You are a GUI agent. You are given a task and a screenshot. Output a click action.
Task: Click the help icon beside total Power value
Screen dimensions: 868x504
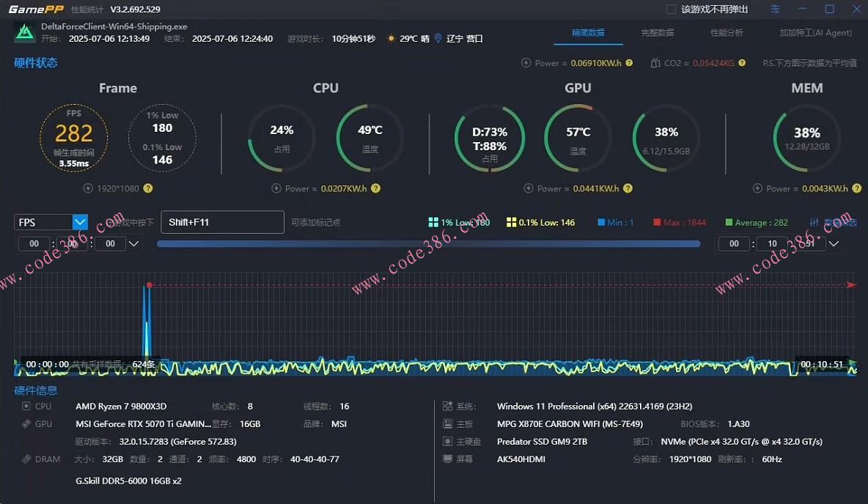coord(629,63)
